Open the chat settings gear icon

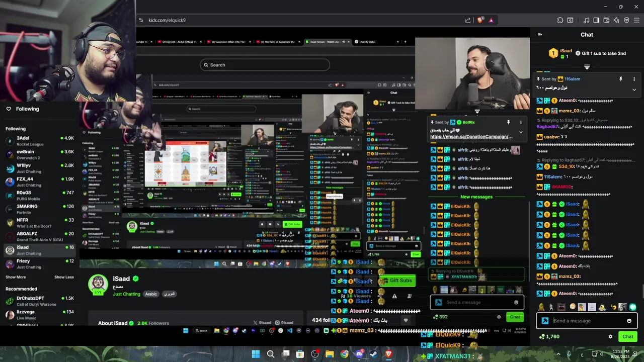click(x=610, y=336)
